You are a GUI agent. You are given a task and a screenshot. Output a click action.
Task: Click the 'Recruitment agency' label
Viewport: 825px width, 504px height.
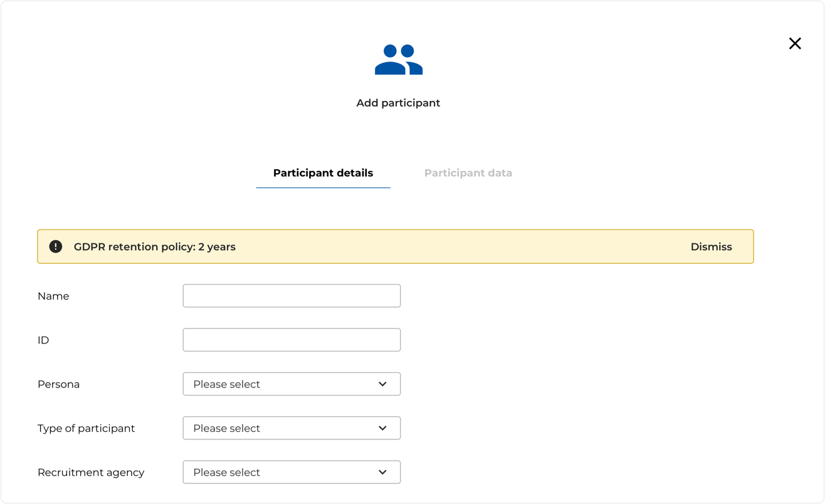(91, 472)
